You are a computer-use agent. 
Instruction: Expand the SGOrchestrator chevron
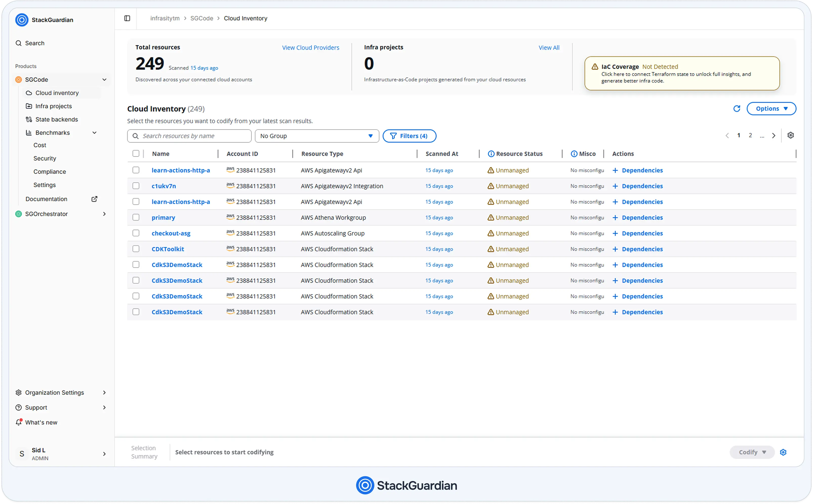(104, 214)
